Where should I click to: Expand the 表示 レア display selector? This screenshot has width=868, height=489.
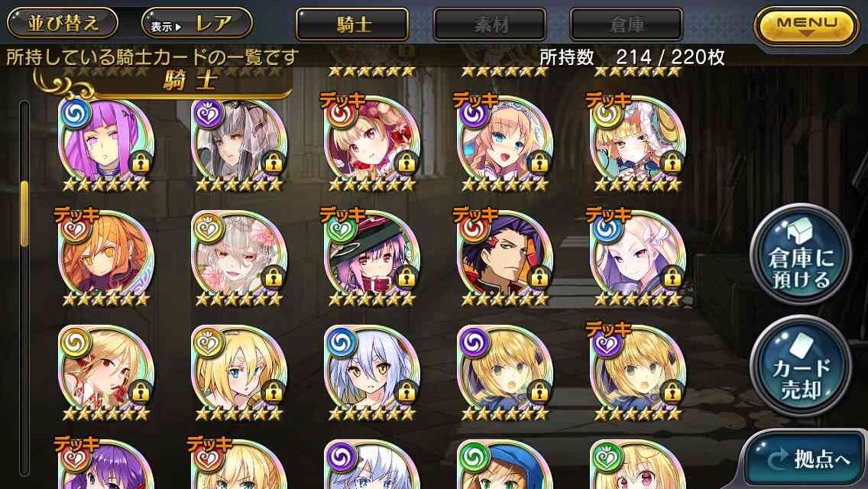click(x=197, y=23)
